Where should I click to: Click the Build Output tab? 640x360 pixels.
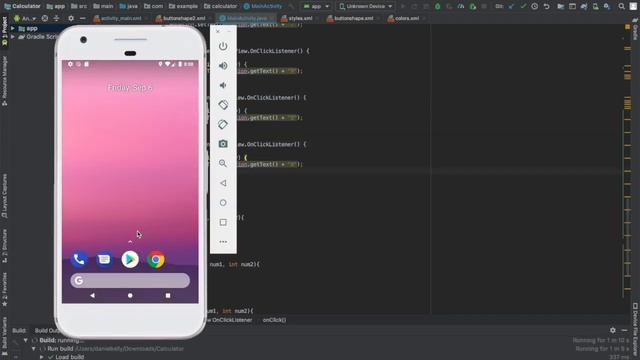click(x=47, y=330)
